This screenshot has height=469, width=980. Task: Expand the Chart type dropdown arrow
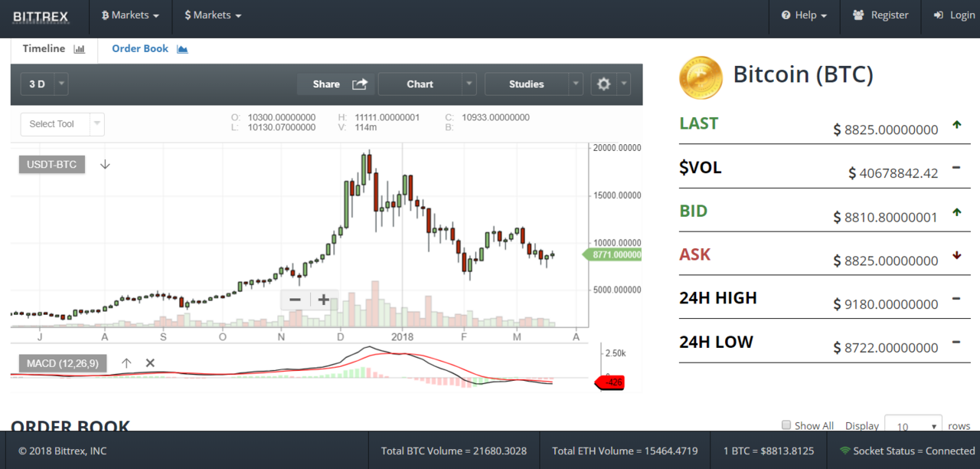point(469,84)
